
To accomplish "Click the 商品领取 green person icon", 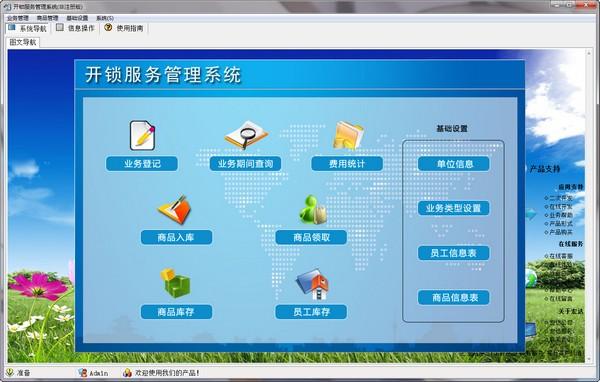I will point(313,210).
